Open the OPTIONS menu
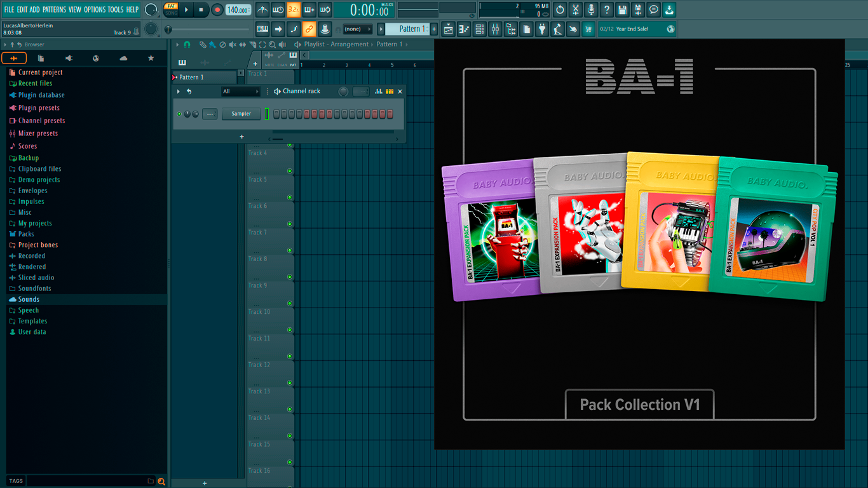Image resolution: width=868 pixels, height=488 pixels. [95, 10]
